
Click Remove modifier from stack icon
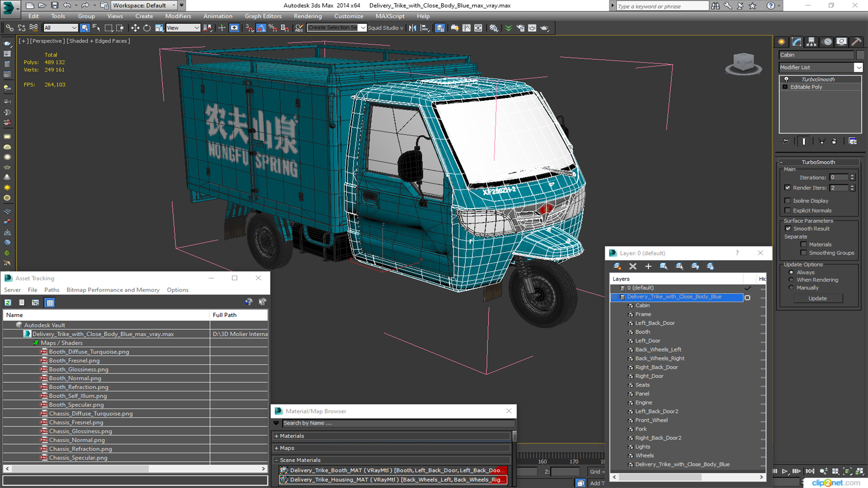coord(834,141)
